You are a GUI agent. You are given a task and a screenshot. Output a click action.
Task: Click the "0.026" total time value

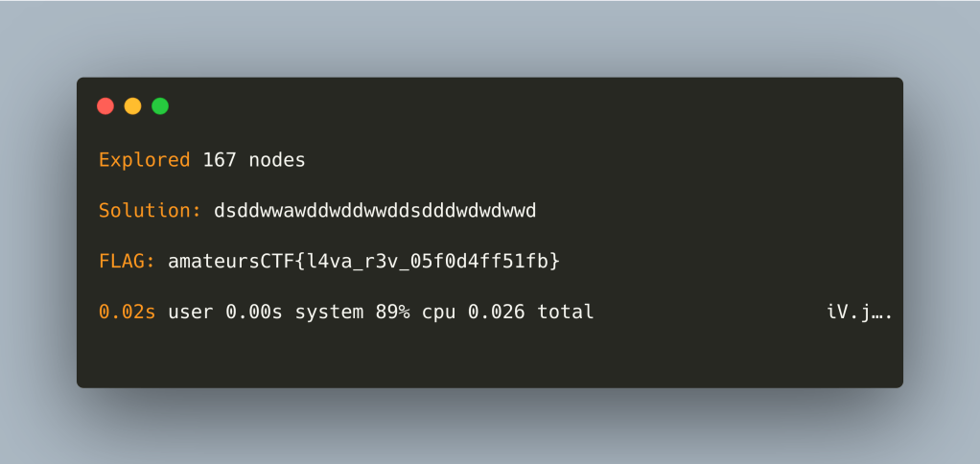pyautogui.click(x=497, y=312)
